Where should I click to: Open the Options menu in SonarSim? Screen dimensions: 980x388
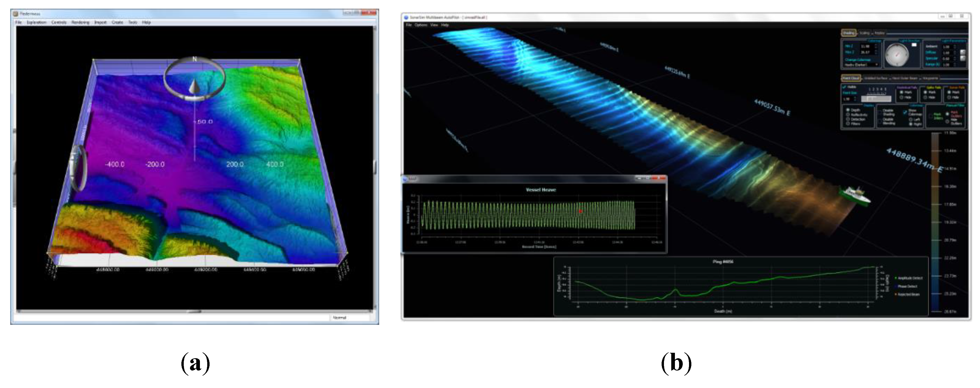[421, 25]
